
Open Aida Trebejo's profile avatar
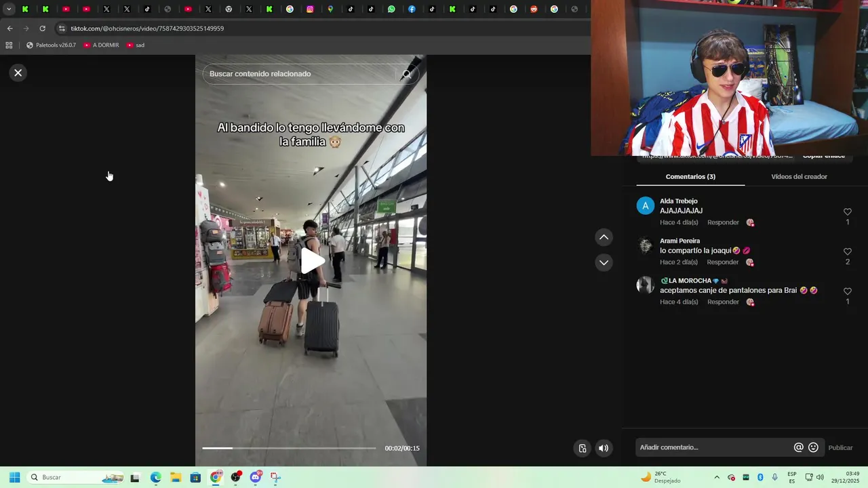point(646,206)
